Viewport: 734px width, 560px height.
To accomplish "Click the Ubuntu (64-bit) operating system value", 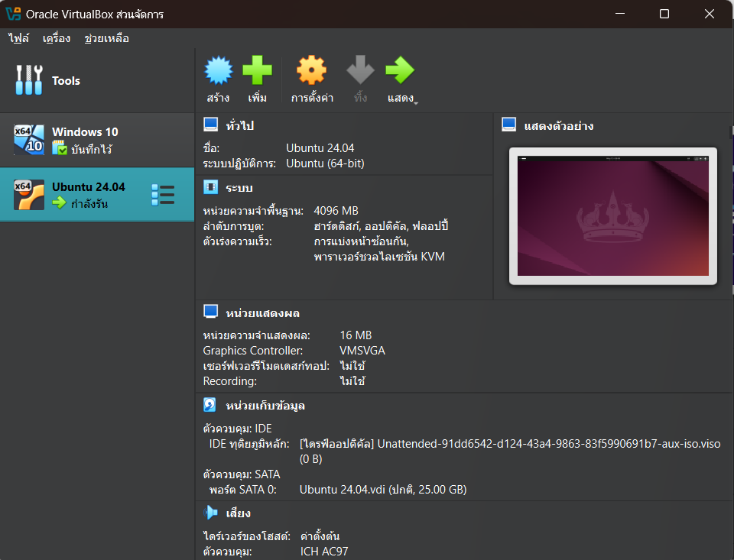I will click(326, 163).
